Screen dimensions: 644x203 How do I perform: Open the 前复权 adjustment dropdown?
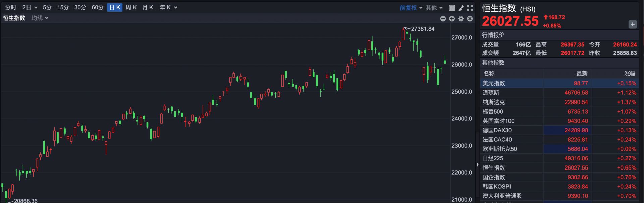tap(411, 8)
